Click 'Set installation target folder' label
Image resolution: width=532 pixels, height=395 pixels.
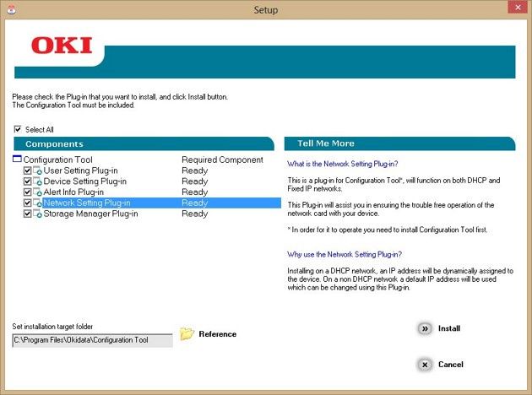(52, 327)
